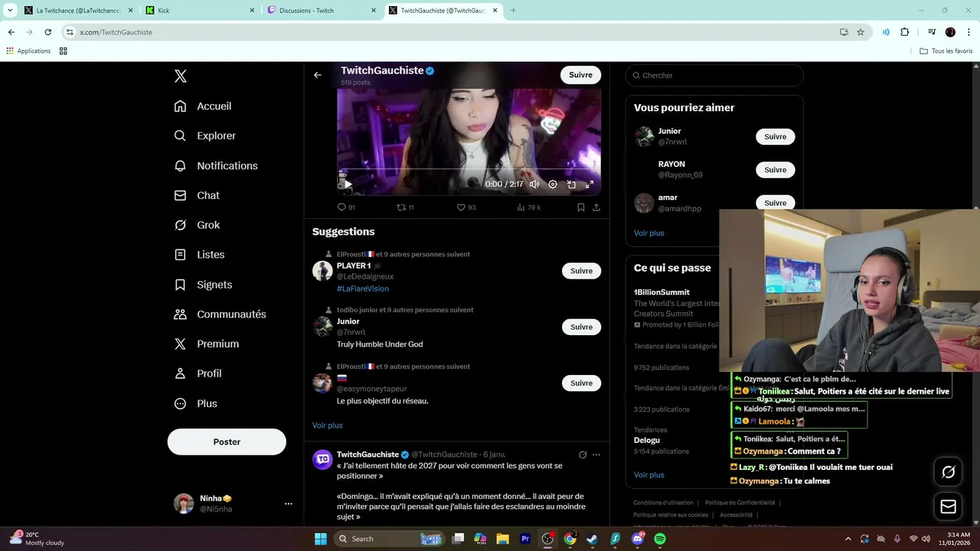Viewport: 980px width, 551px height.
Task: Open the Explorer section
Action: click(205, 135)
